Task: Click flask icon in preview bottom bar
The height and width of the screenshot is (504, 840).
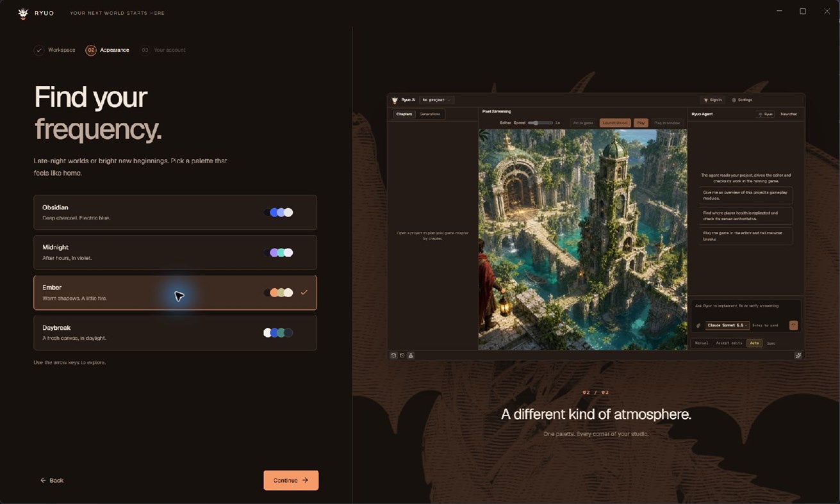Action: (411, 355)
